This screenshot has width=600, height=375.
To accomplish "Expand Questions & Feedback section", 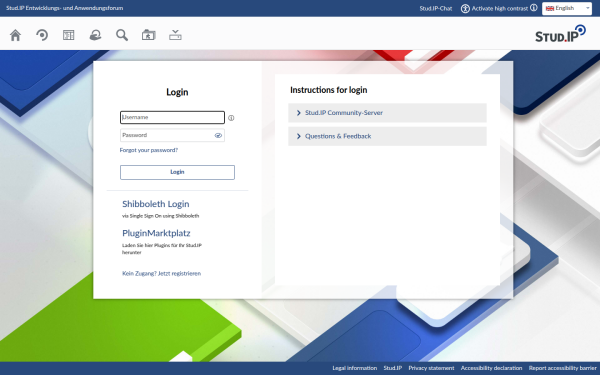I will (387, 136).
